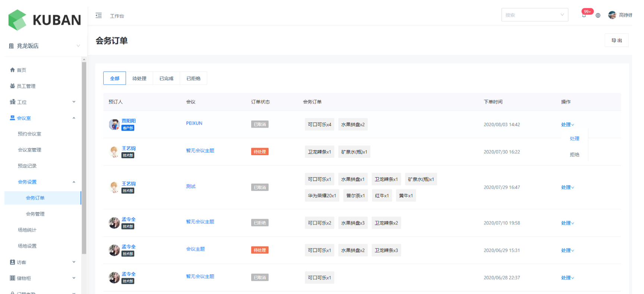Open 处理 dropdown in the 2020/06/28 row

tap(568, 278)
